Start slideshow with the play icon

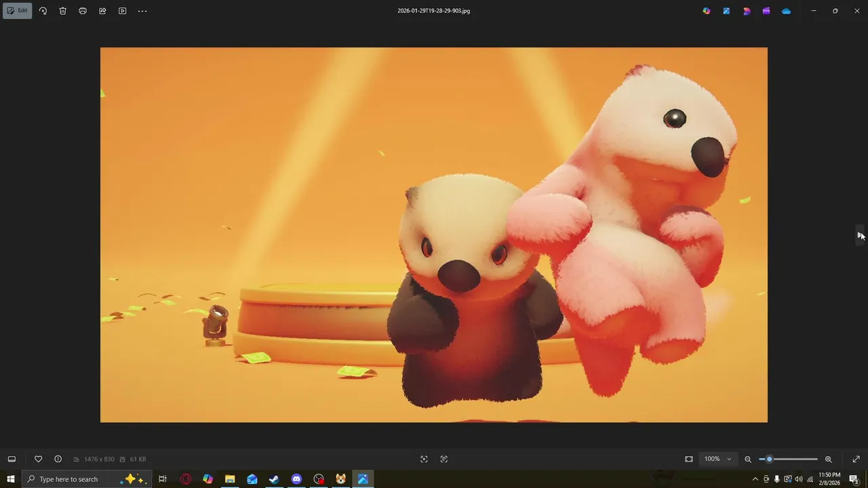[122, 11]
